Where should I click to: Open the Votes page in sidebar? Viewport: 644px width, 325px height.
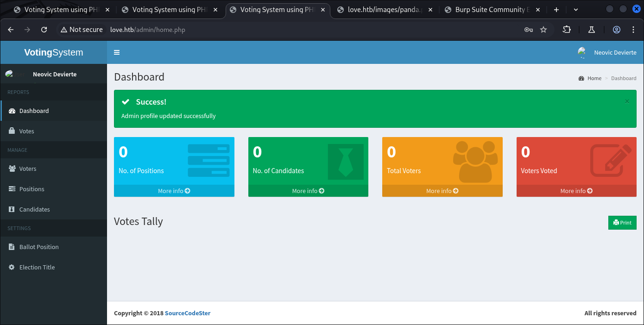click(x=26, y=131)
